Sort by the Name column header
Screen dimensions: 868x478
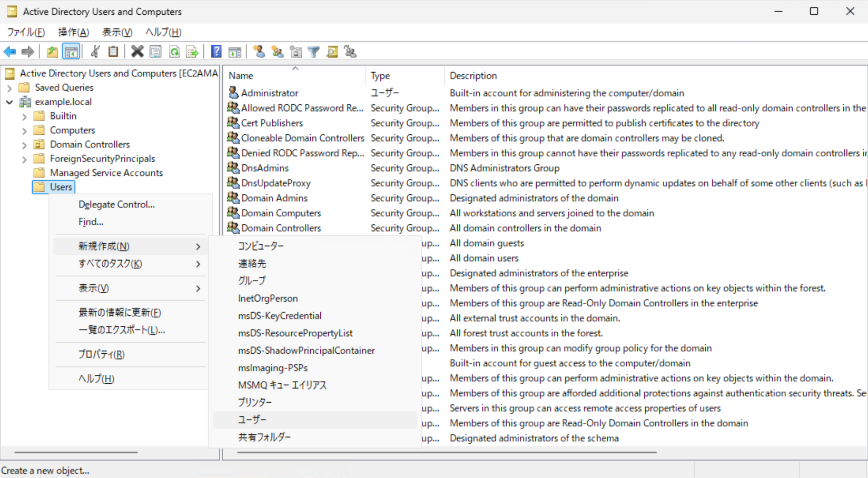click(241, 76)
